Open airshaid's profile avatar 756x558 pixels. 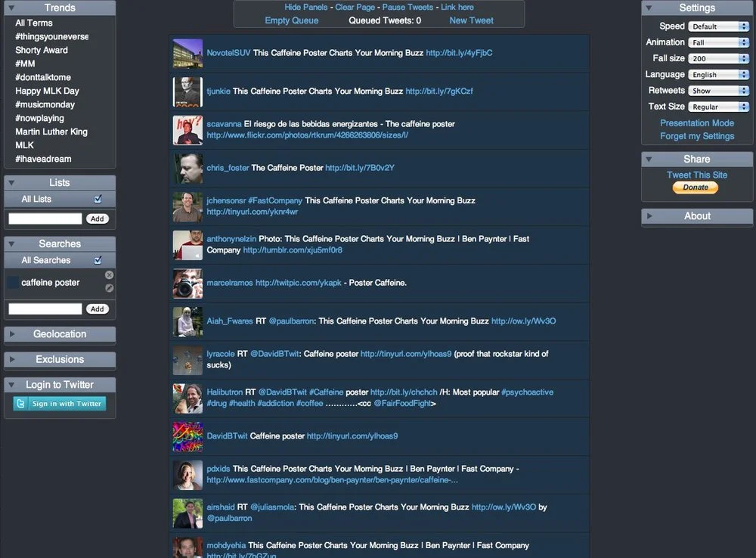coord(187,513)
